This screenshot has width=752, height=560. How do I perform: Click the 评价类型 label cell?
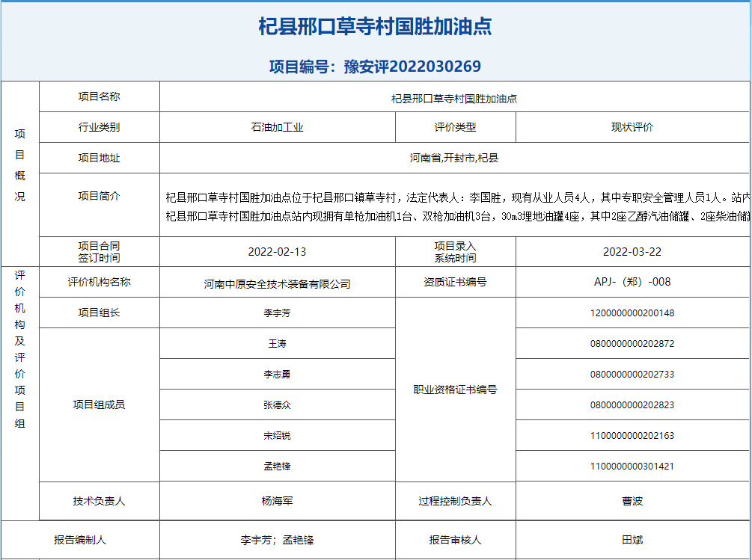click(455, 127)
